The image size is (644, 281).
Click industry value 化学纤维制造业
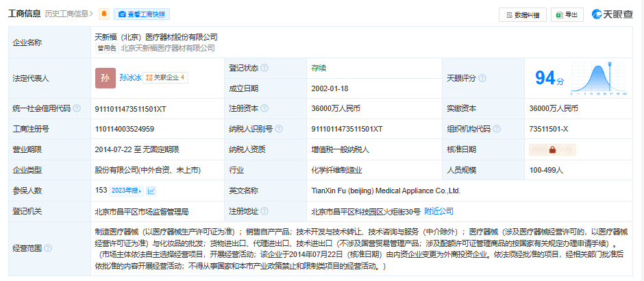(x=337, y=170)
